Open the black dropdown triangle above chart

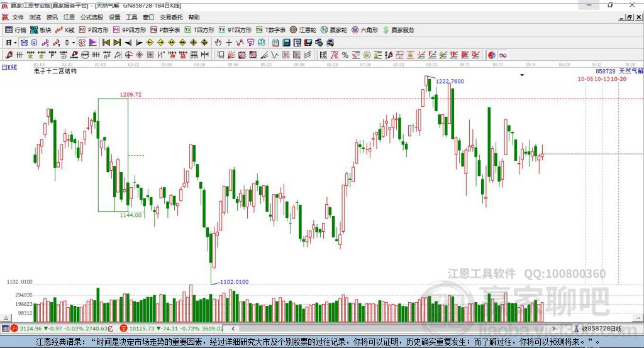click(522, 75)
